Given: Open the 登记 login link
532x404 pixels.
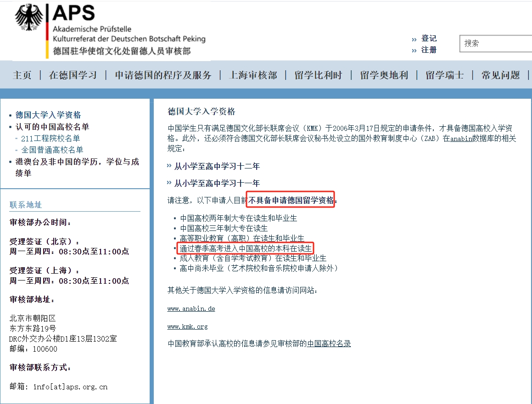Looking at the screenshot, I should [x=428, y=39].
